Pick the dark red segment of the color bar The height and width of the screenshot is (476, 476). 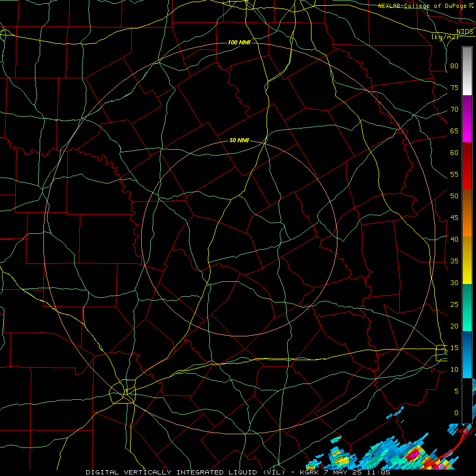coord(467,166)
